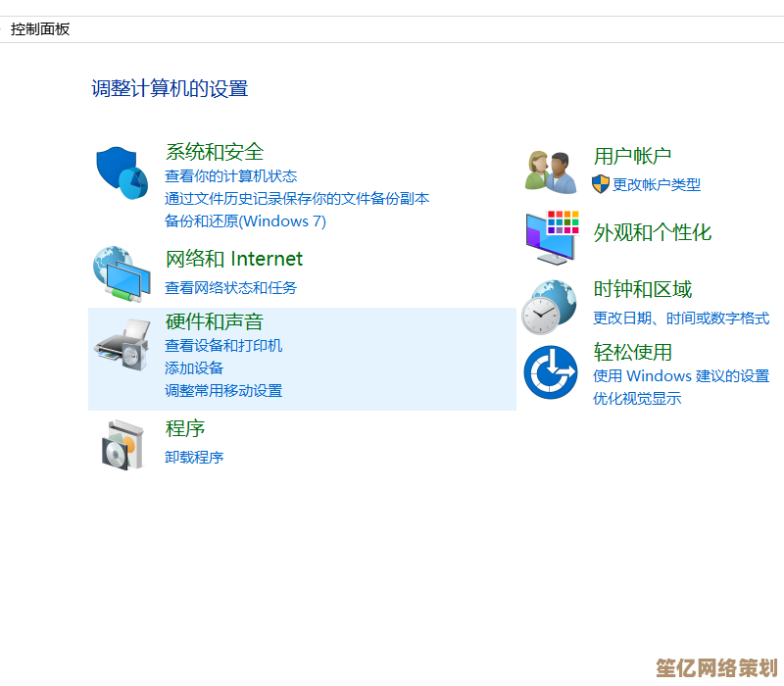Image resolution: width=784 pixels, height=686 pixels.
Task: Click the Programs disc box icon
Action: (122, 444)
